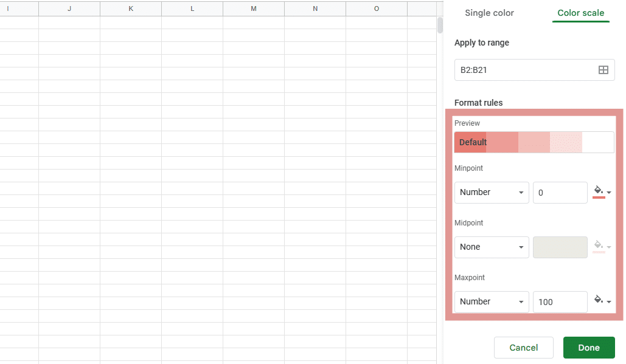626x364 pixels.
Task: Click the Maxpoint value field showing 100
Action: tap(560, 301)
